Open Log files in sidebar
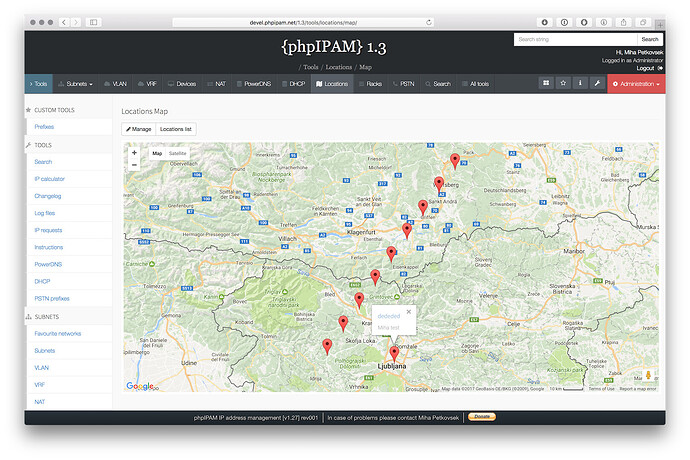The image size is (690, 460). coord(44,213)
